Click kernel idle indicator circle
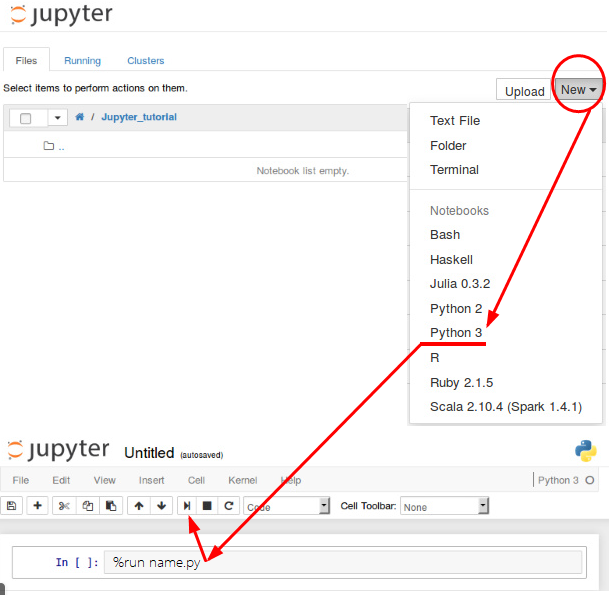Screen dimensions: 615x595 (590, 480)
